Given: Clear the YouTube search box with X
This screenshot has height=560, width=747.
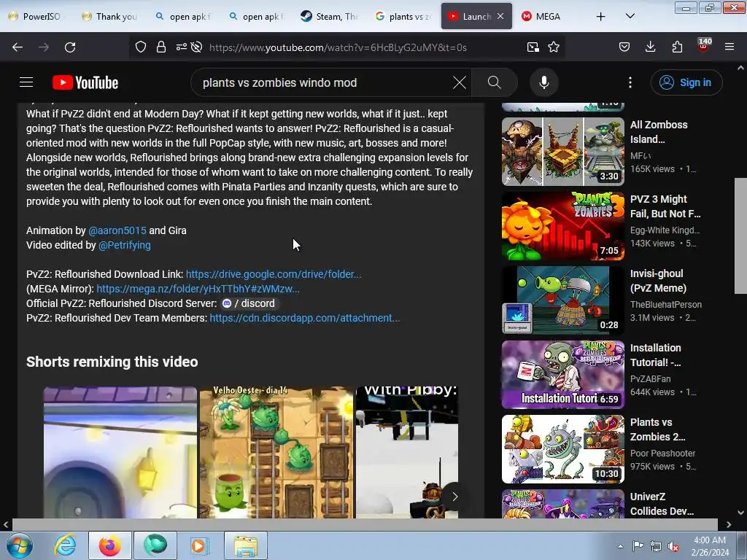Looking at the screenshot, I should [x=460, y=82].
